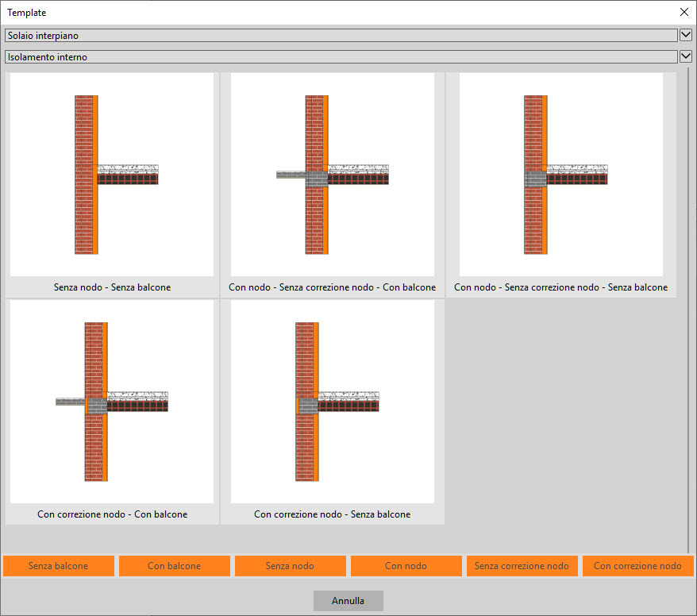Click the 'Senza nodo - Senza balcone' caption label
This screenshot has height=616, width=697.
point(112,287)
